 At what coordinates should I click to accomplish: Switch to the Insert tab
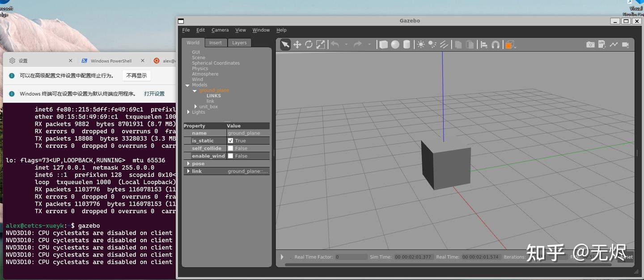216,43
